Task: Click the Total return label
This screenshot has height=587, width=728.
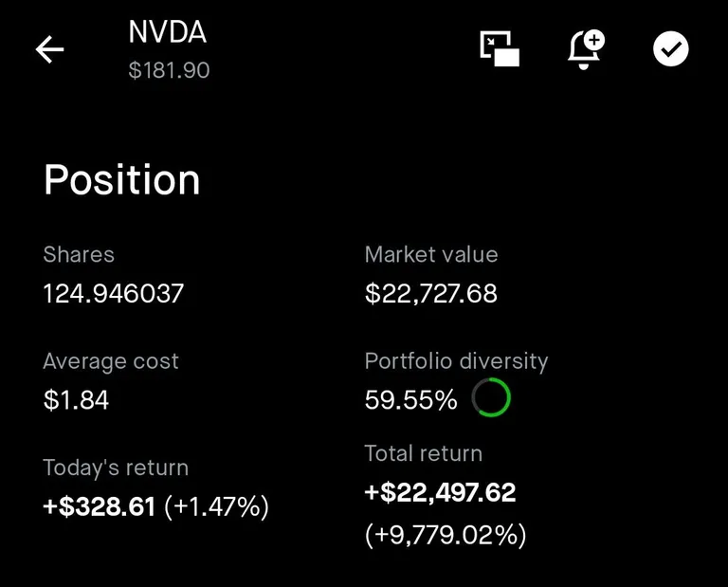Action: point(423,453)
